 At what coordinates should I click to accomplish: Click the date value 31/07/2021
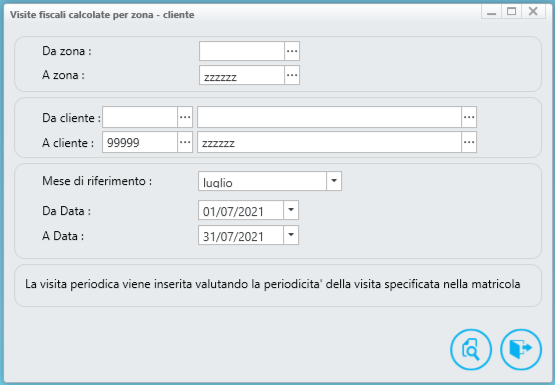(233, 237)
